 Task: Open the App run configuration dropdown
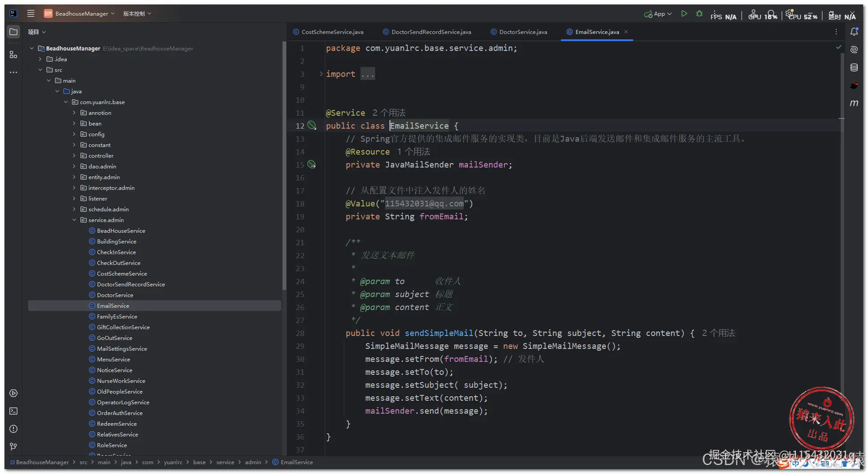click(658, 14)
